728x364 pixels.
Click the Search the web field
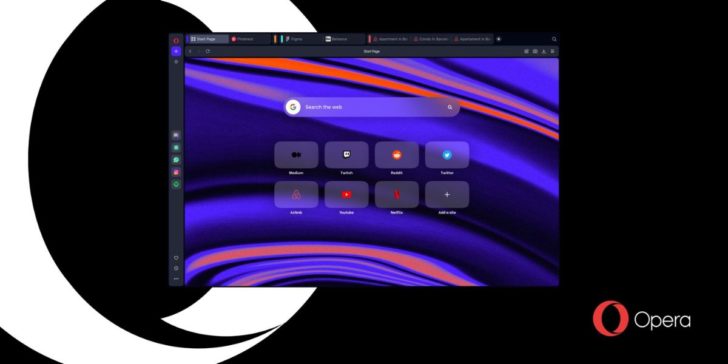pos(372,107)
